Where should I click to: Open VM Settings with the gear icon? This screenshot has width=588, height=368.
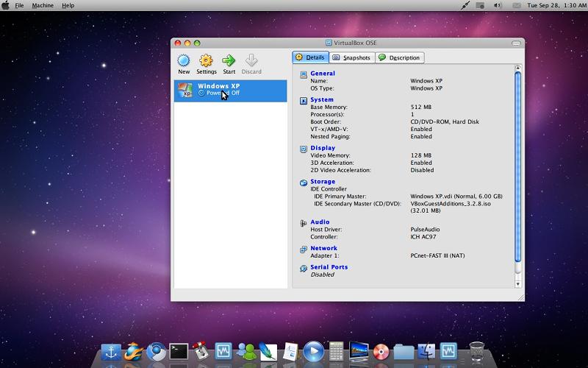click(207, 61)
